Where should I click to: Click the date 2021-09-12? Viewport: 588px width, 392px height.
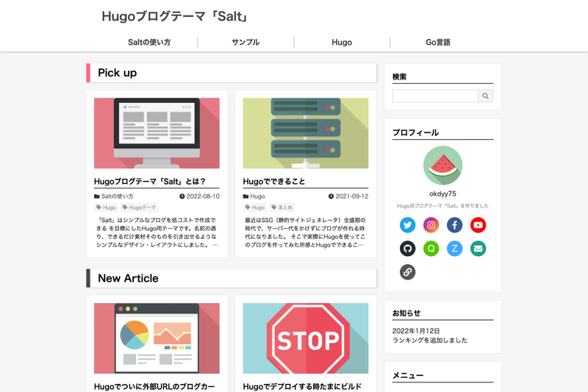348,196
